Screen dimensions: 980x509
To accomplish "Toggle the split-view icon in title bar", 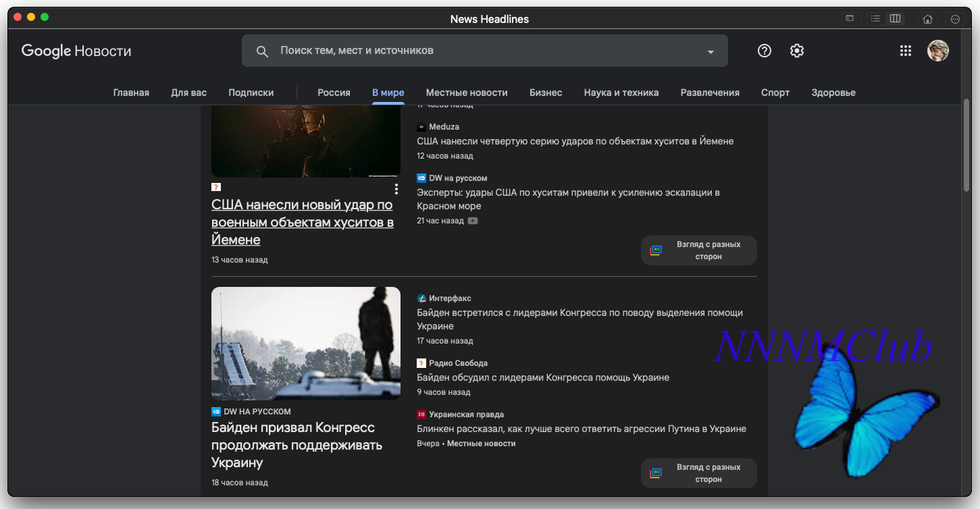I will pyautogui.click(x=895, y=19).
